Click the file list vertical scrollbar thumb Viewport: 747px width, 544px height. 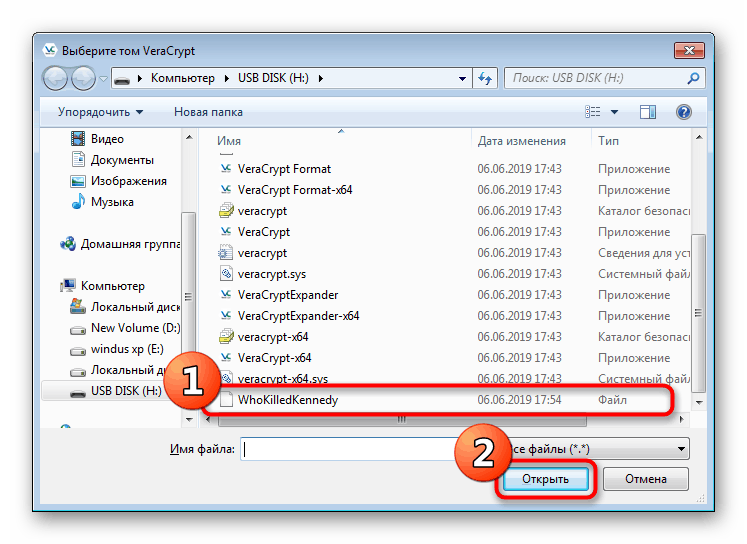[698, 312]
